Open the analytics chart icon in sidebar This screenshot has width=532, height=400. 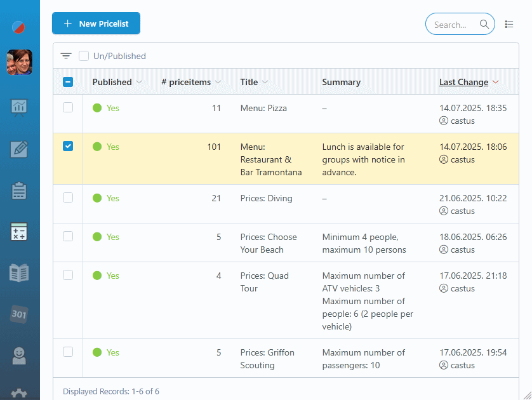point(20,107)
